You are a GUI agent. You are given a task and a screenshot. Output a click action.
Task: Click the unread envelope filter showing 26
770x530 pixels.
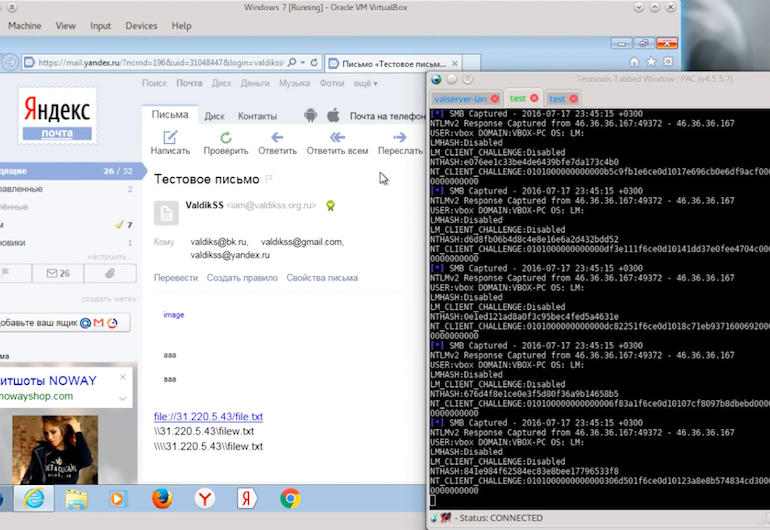[58, 273]
